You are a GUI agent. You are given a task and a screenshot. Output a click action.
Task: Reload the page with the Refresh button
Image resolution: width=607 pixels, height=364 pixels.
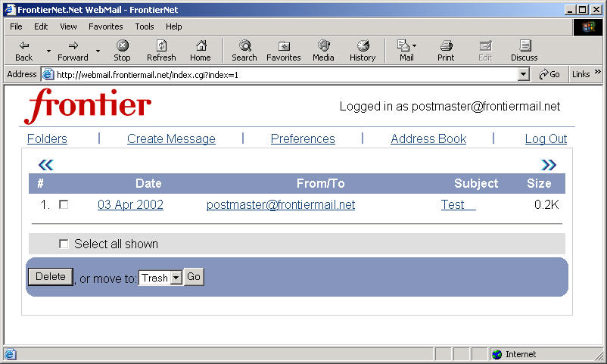161,51
